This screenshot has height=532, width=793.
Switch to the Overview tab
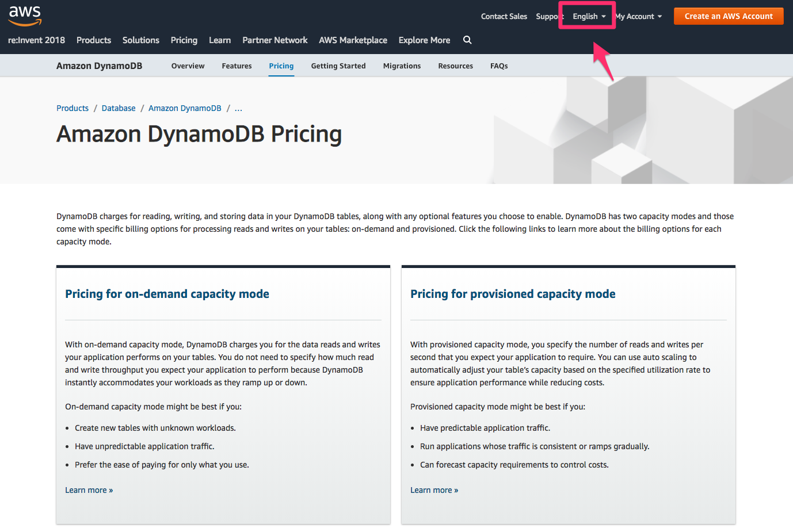(x=188, y=66)
